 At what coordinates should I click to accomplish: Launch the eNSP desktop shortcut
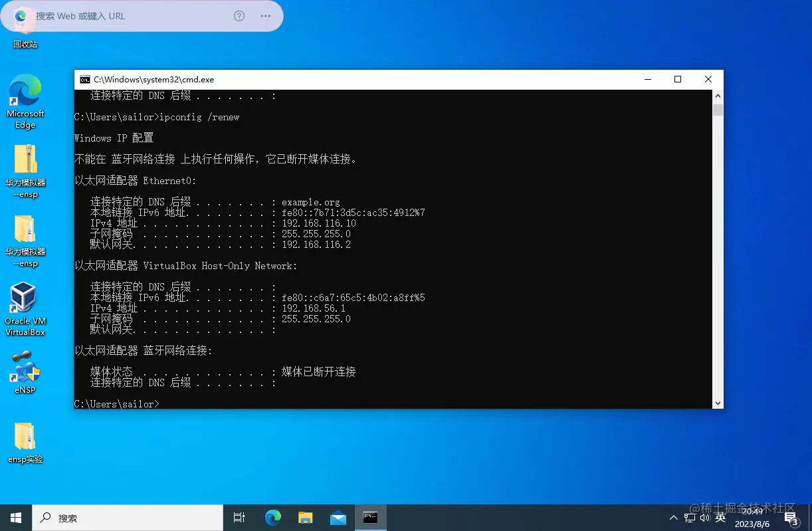pos(25,372)
